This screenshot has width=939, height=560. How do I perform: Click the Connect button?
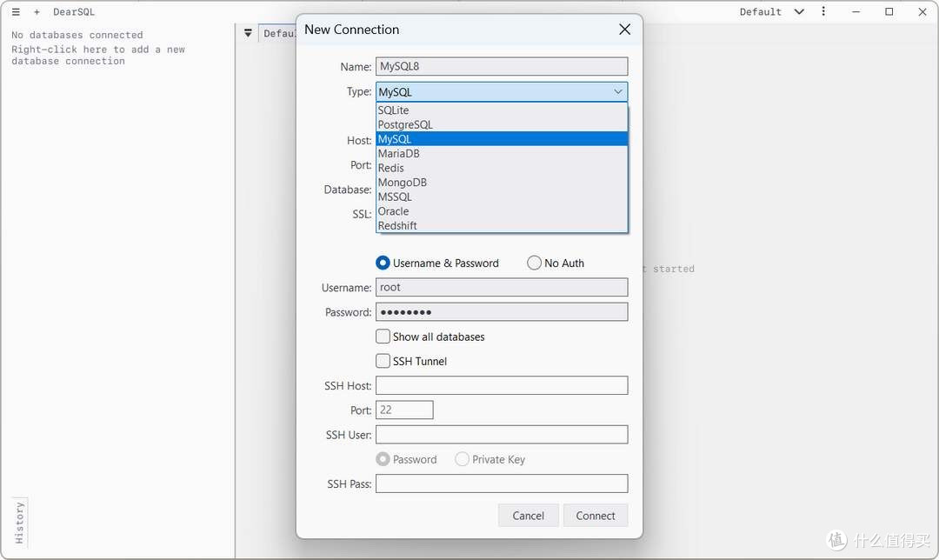coord(596,516)
